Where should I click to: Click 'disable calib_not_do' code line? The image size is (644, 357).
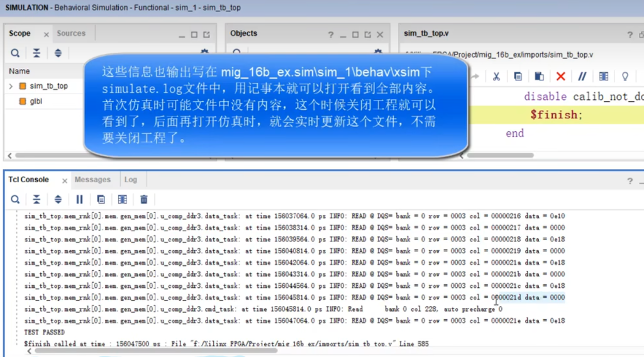click(584, 96)
